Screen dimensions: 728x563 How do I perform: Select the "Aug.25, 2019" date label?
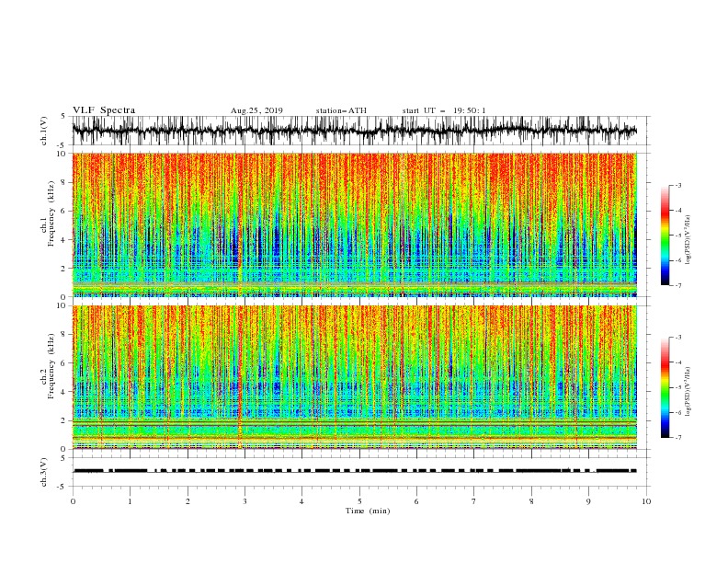click(x=256, y=110)
